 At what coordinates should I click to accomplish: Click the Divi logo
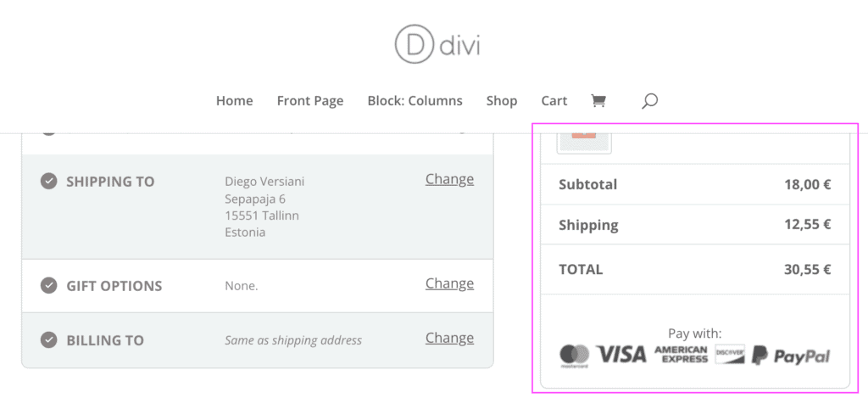coord(437,44)
